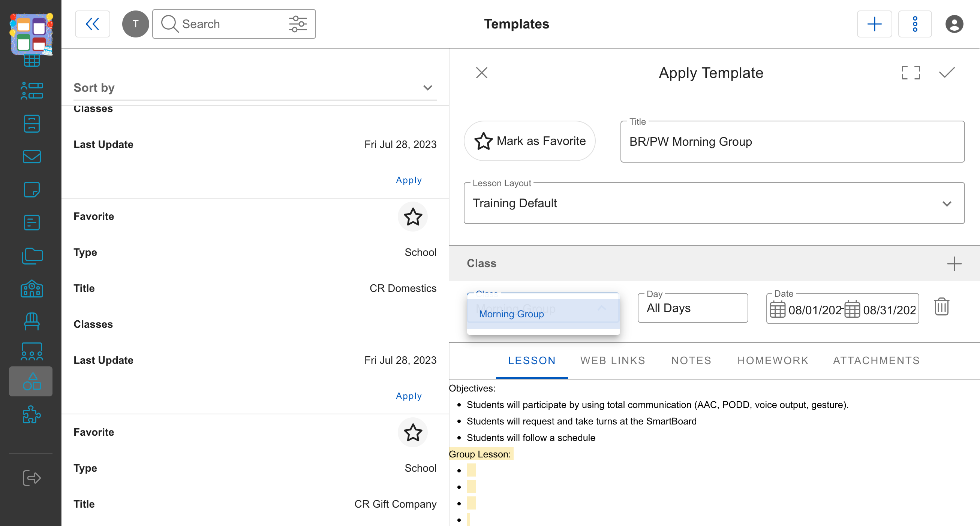Image resolution: width=980 pixels, height=526 pixels.
Task: Toggle favorite star for CR Gift Company
Action: (413, 432)
